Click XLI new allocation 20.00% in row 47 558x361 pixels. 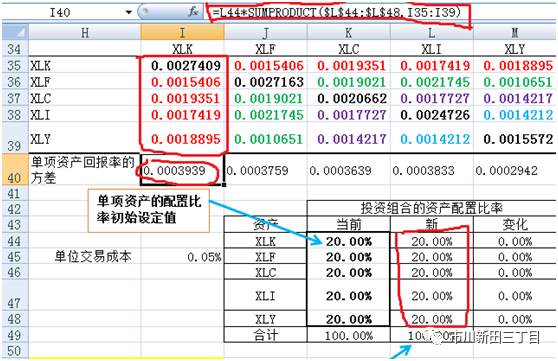(432, 295)
